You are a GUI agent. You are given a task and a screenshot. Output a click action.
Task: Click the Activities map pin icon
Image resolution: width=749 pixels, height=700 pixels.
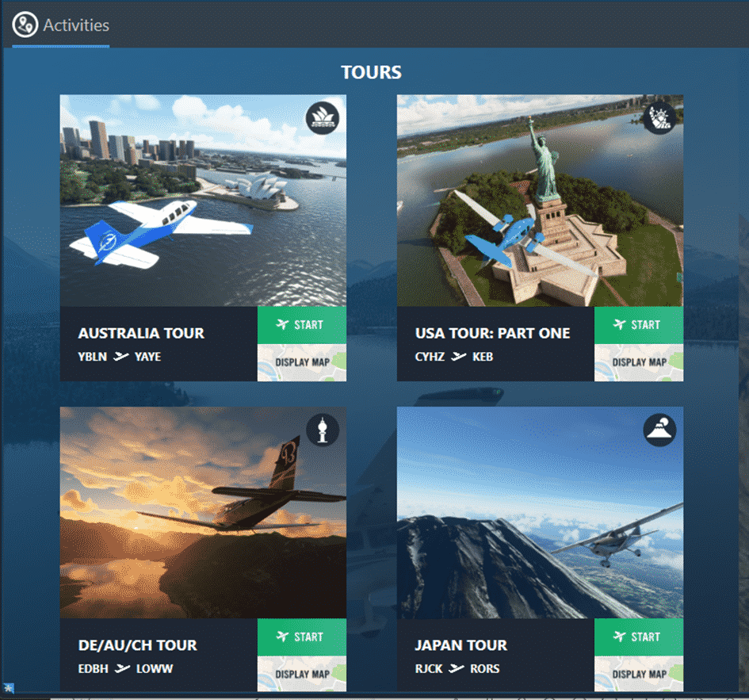click(x=25, y=25)
